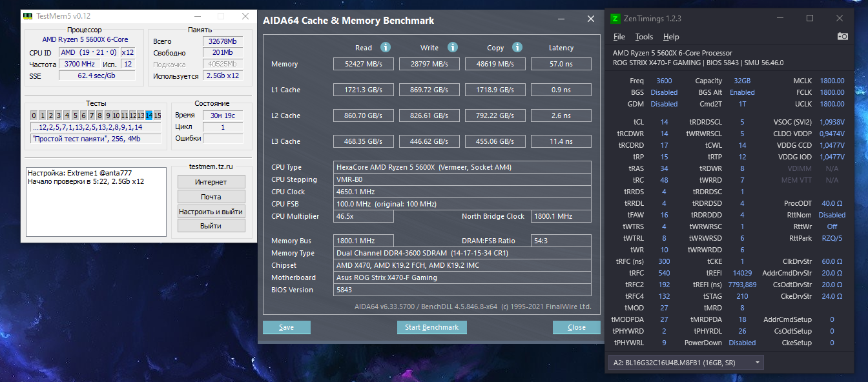Take a screenshot with ZenTimings camera icon
Image resolution: width=868 pixels, height=382 pixels.
pos(842,37)
